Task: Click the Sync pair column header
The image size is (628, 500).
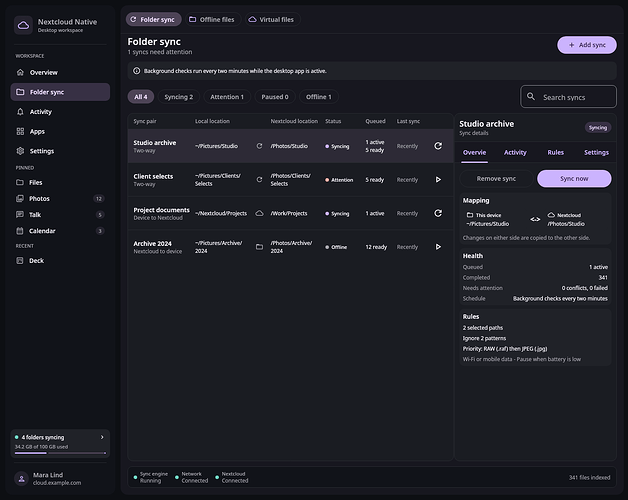Action: (x=145, y=121)
